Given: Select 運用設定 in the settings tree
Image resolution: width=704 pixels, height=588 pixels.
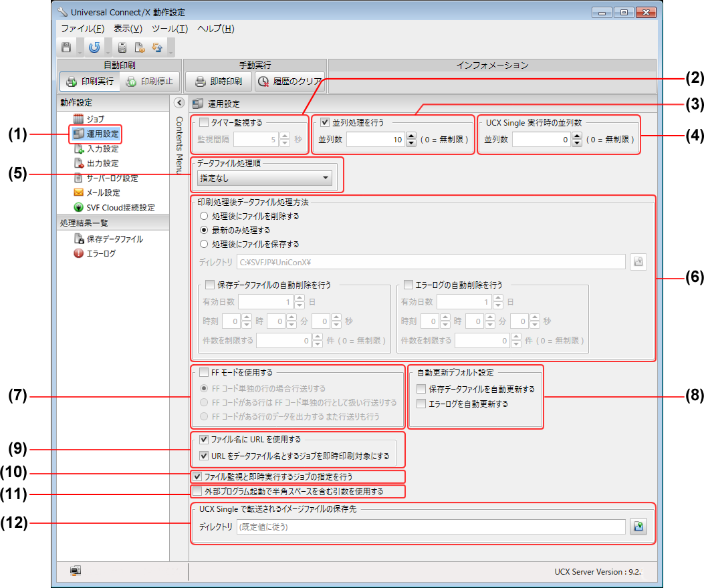Looking at the screenshot, I should click(96, 134).
